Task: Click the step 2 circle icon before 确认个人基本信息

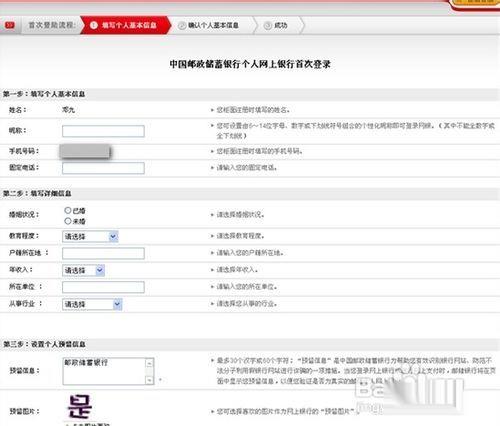Action: (182, 25)
